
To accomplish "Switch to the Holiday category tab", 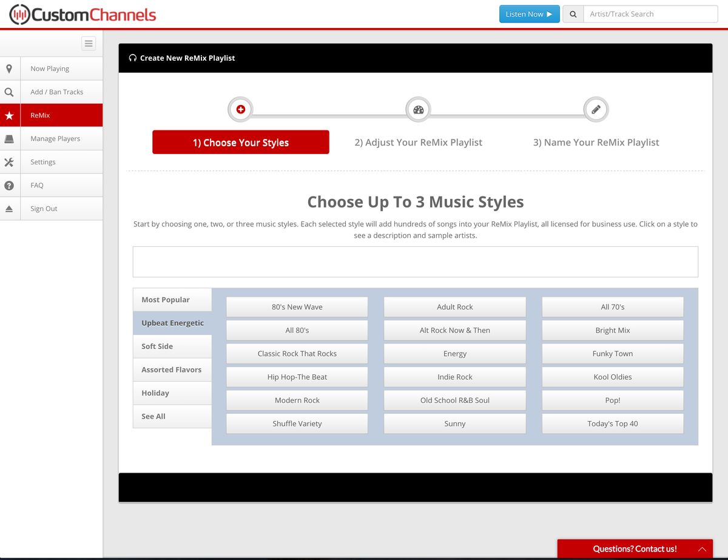I will pyautogui.click(x=172, y=393).
